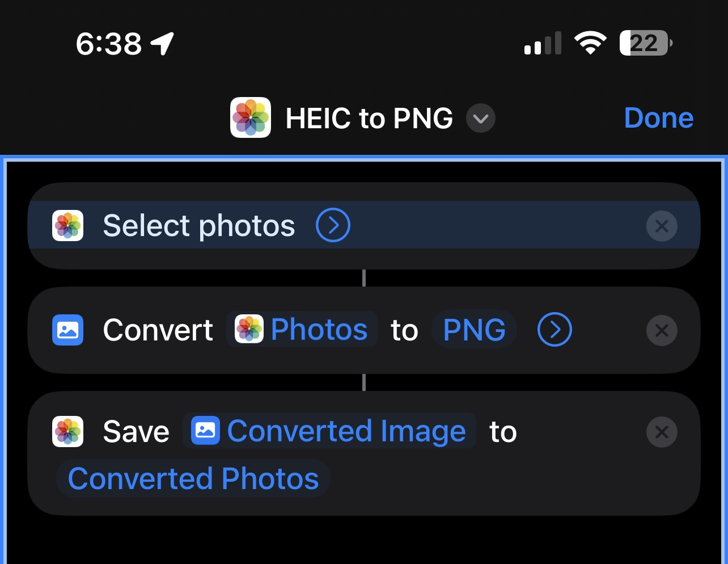Remove the Select photos action
The width and height of the screenshot is (728, 564).
(x=662, y=226)
